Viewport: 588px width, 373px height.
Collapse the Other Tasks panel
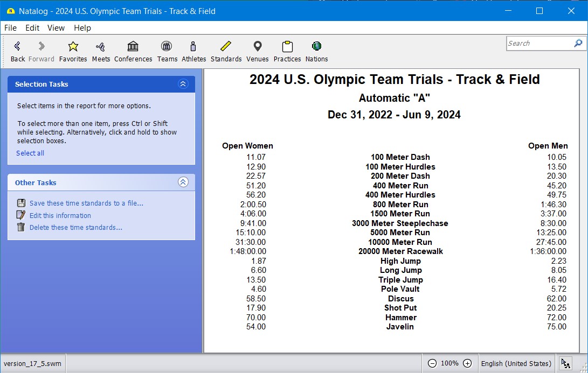click(x=183, y=182)
